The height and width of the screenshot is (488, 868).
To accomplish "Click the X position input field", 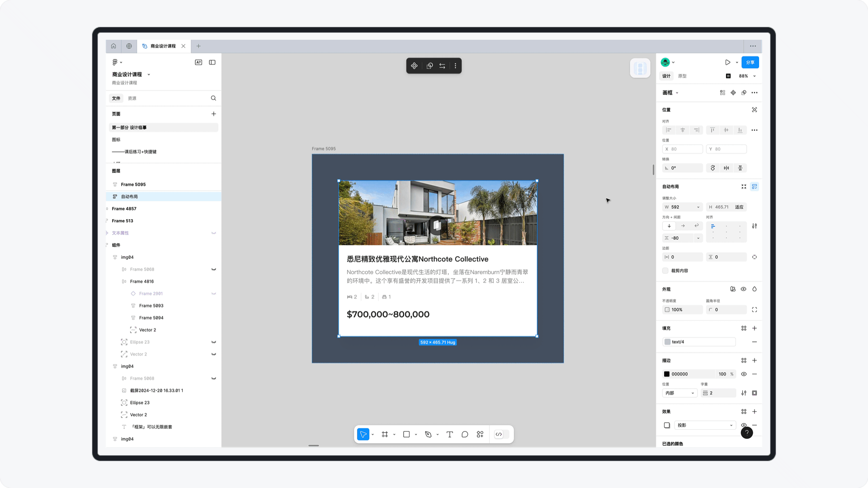I will point(683,149).
